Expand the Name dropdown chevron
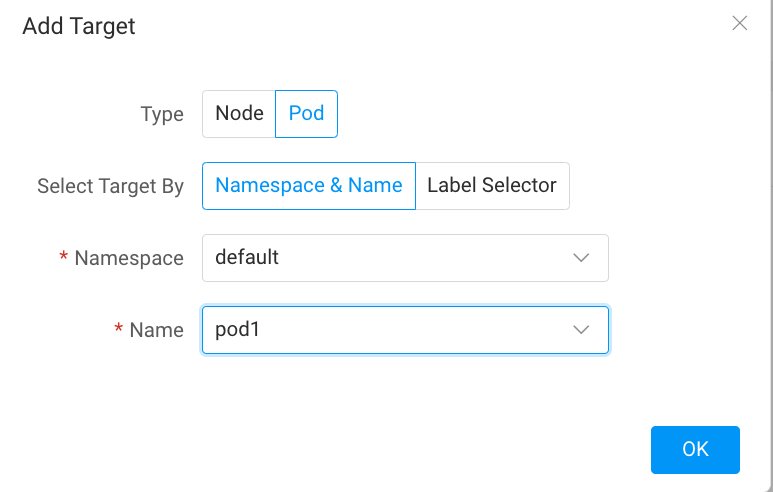The height and width of the screenshot is (492, 773). (580, 330)
